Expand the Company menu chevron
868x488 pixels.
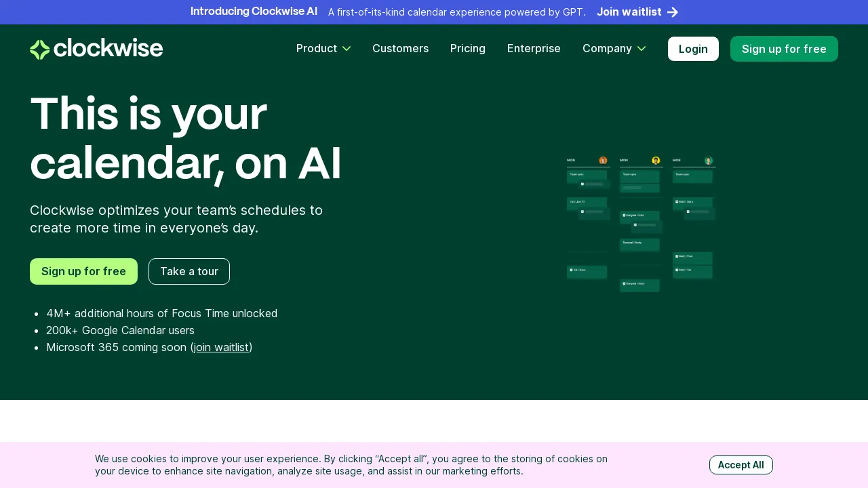pyautogui.click(x=642, y=49)
